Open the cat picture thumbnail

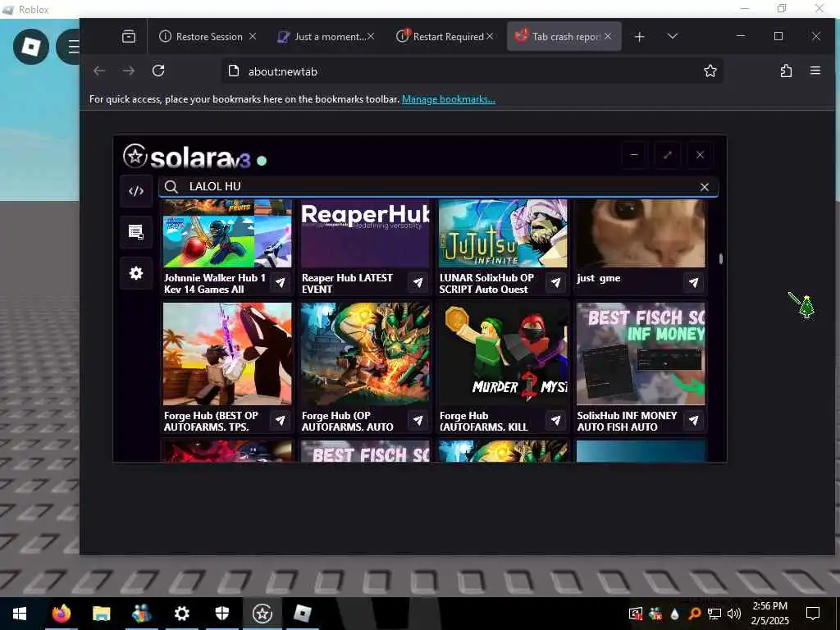641,234
